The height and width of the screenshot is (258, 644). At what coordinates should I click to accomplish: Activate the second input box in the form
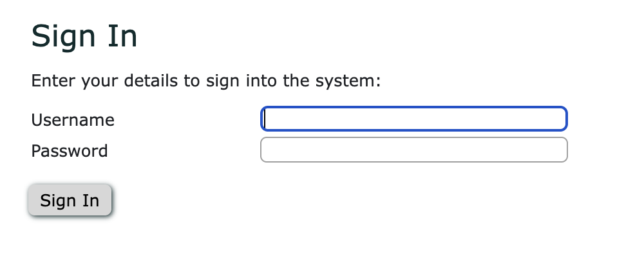click(x=413, y=150)
